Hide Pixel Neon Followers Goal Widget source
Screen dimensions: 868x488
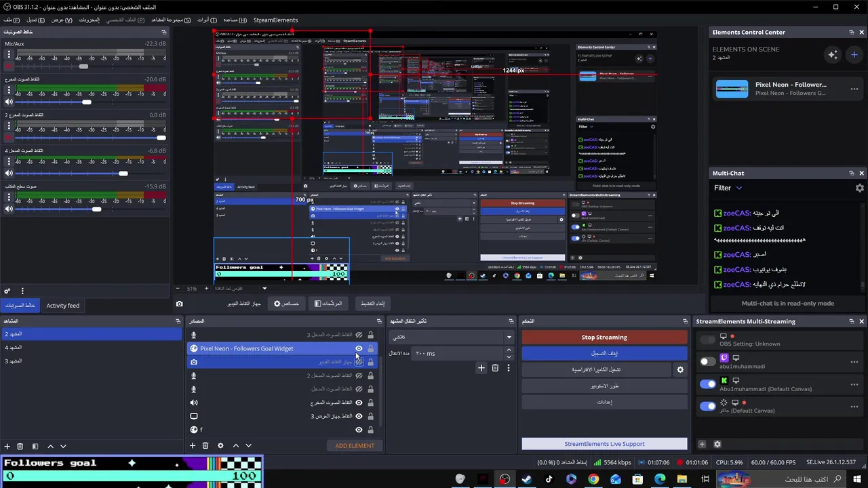[359, 348]
